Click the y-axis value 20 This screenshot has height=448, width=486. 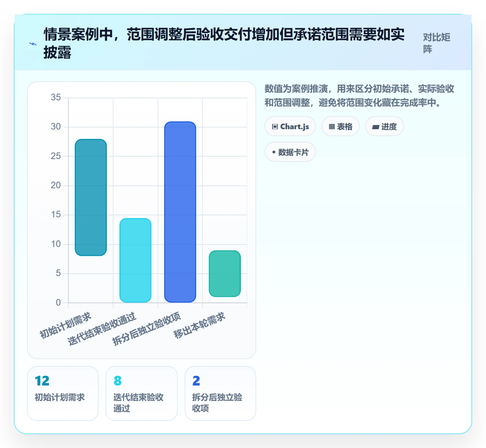(x=56, y=185)
